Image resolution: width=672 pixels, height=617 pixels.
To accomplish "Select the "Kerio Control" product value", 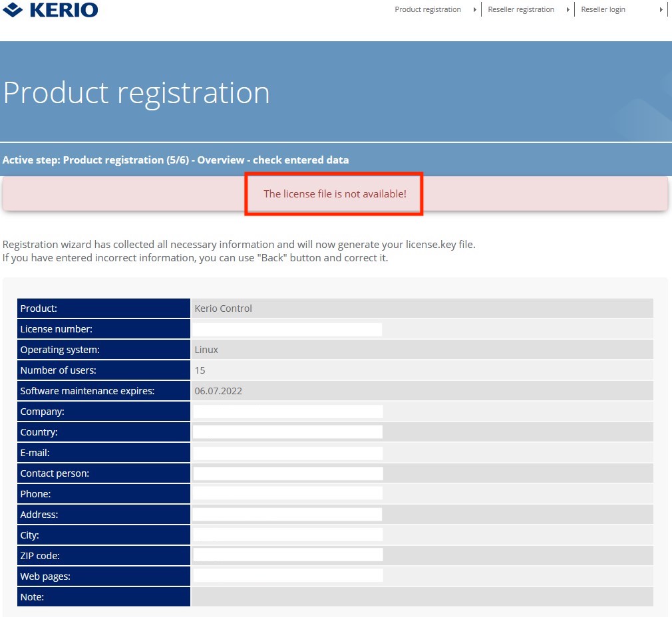I will click(x=224, y=308).
